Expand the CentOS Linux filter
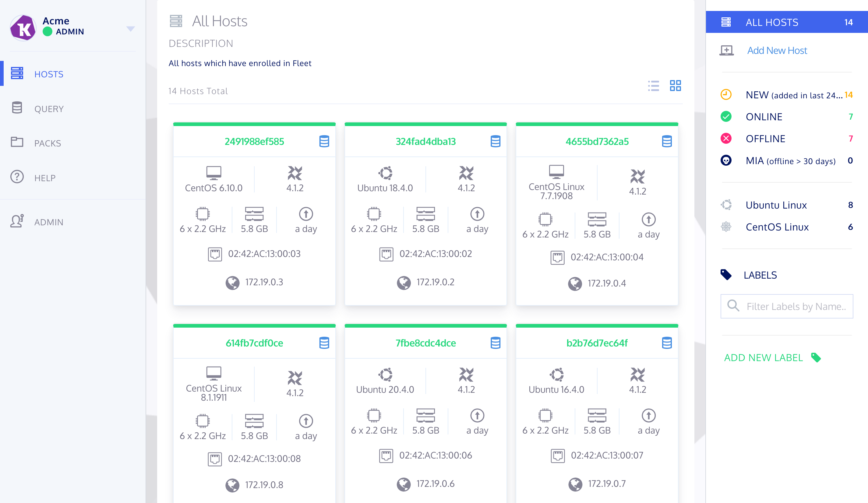Screen dimensions: 868x503 pyautogui.click(x=777, y=227)
